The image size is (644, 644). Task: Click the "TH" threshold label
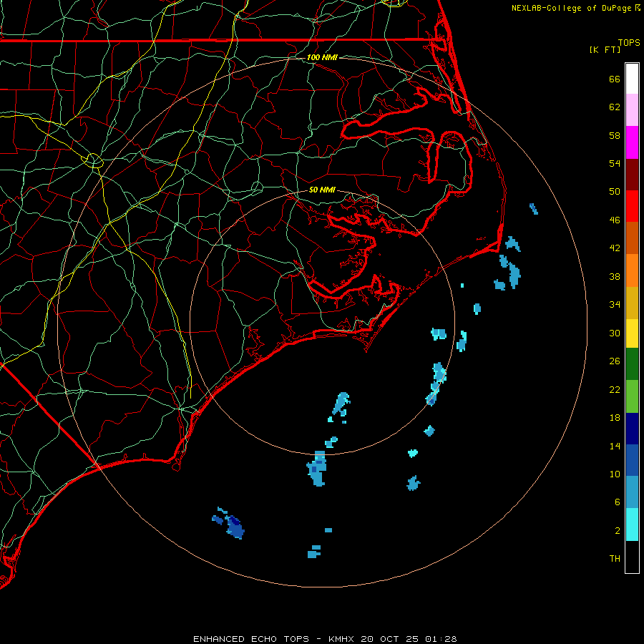click(x=615, y=559)
